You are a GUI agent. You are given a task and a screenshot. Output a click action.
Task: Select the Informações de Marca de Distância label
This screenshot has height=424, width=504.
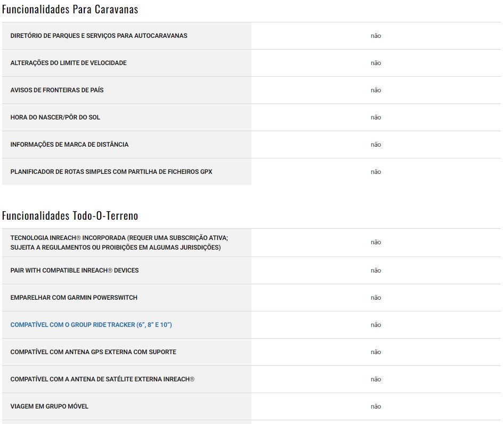(69, 145)
